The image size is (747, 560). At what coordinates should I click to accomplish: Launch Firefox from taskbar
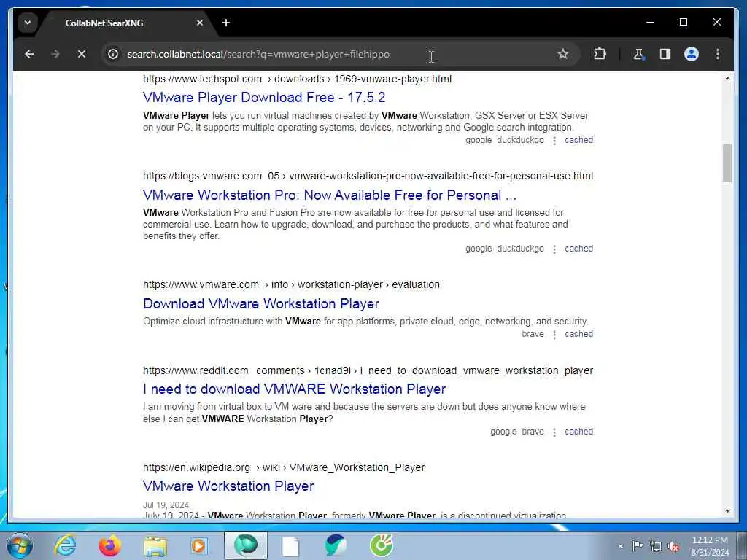109,545
